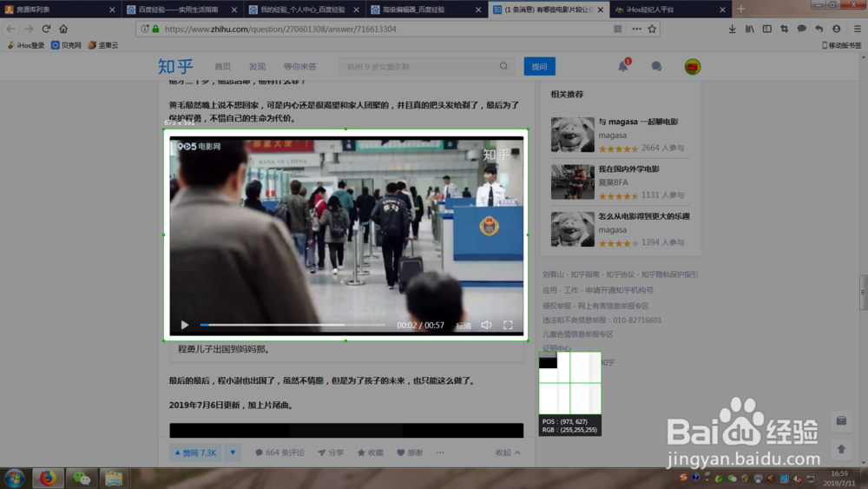The height and width of the screenshot is (489, 868).
Task: Click the browser forward arrow
Action: tap(29, 29)
